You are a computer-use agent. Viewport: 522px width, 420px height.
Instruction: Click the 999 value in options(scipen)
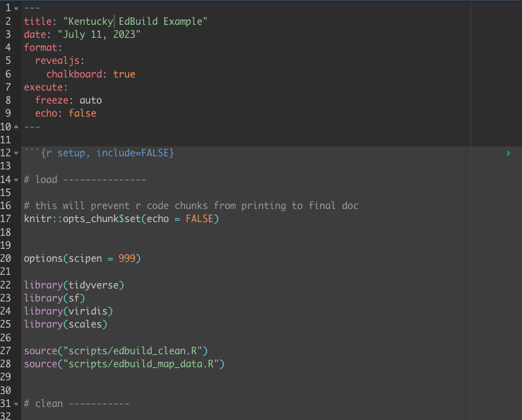pyautogui.click(x=126, y=258)
